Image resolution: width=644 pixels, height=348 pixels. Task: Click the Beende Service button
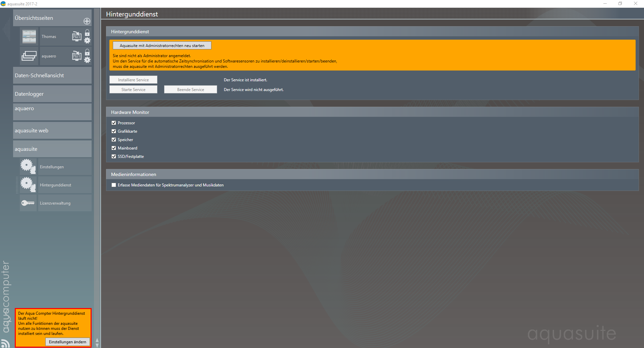(191, 90)
